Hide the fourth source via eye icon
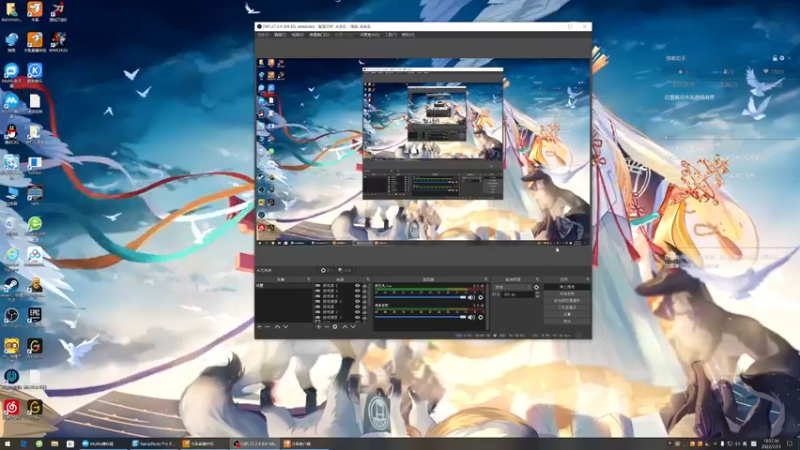Image resolution: width=800 pixels, height=450 pixels. (358, 301)
